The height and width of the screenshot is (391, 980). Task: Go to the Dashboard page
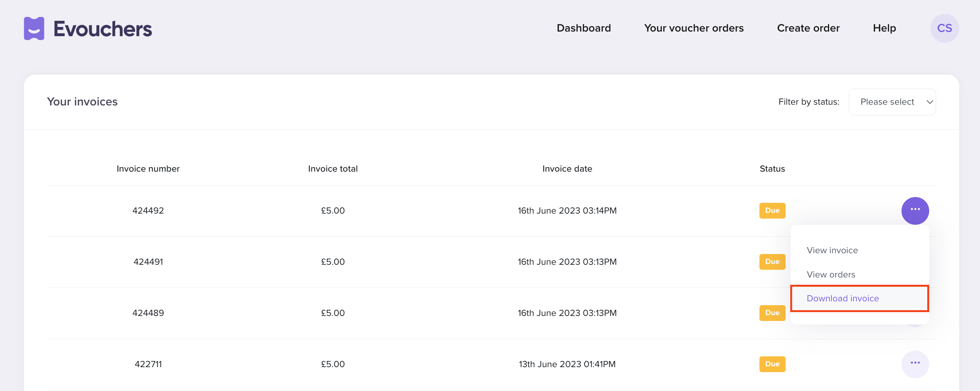(584, 28)
